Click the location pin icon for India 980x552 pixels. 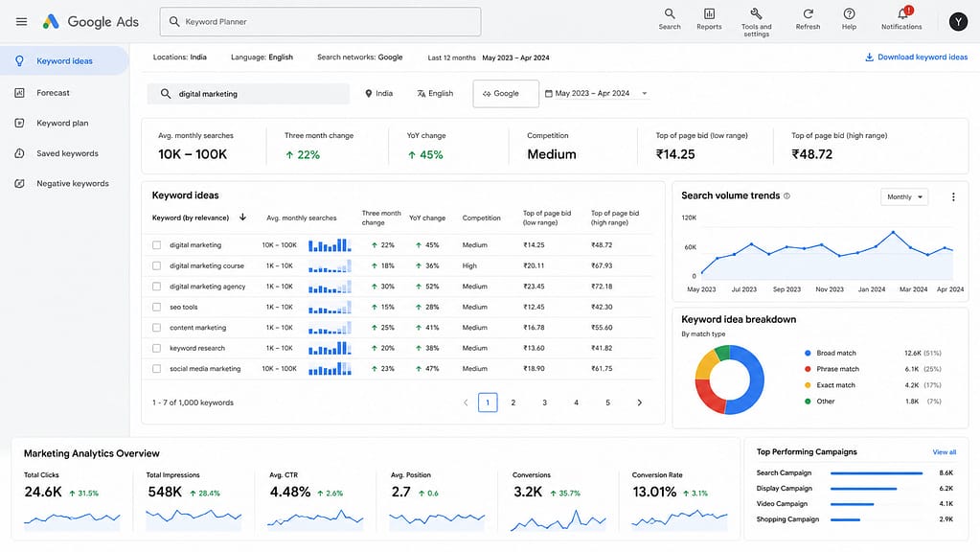pyautogui.click(x=369, y=94)
